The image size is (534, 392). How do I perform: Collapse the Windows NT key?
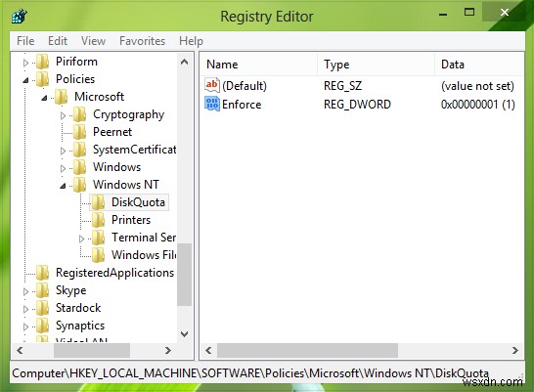point(63,186)
